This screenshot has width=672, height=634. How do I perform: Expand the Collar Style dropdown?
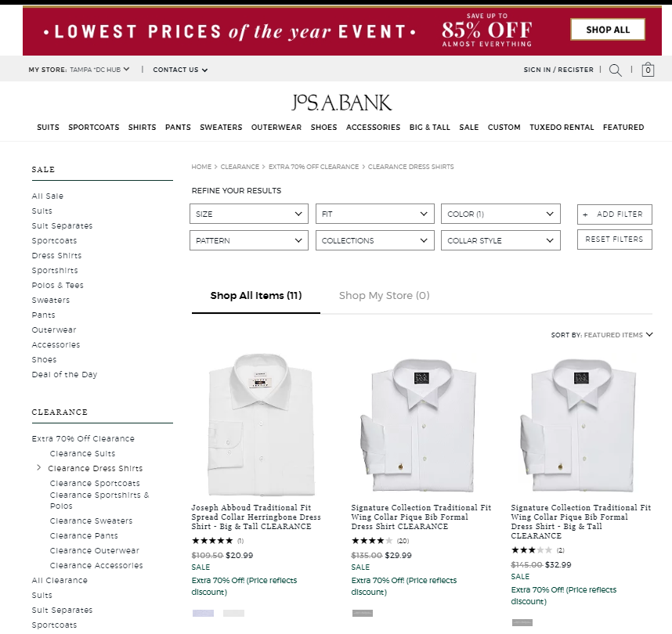500,240
